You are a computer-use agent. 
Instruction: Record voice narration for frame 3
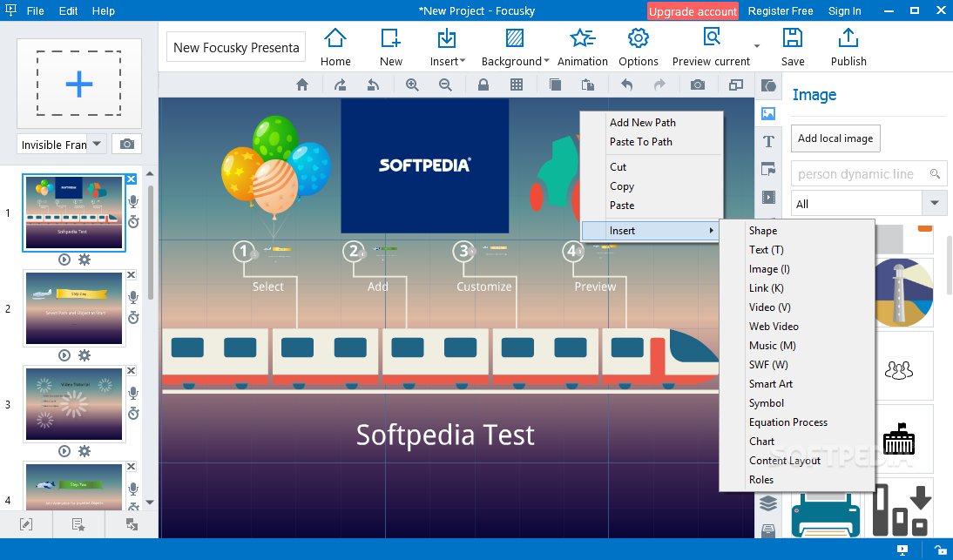pos(133,393)
